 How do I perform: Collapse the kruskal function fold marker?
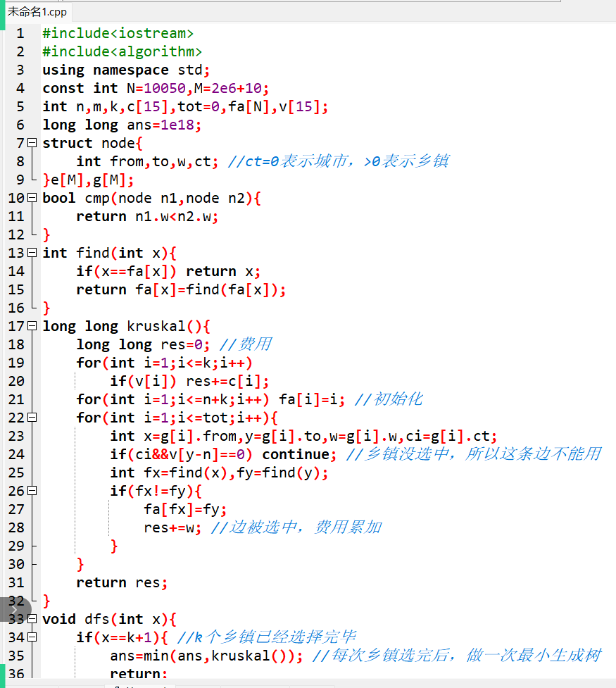(x=32, y=326)
